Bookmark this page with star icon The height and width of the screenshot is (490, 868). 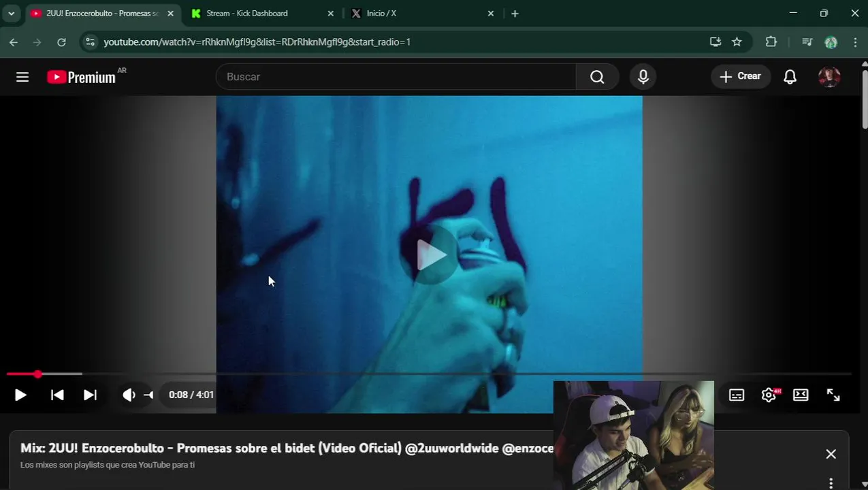(x=737, y=42)
